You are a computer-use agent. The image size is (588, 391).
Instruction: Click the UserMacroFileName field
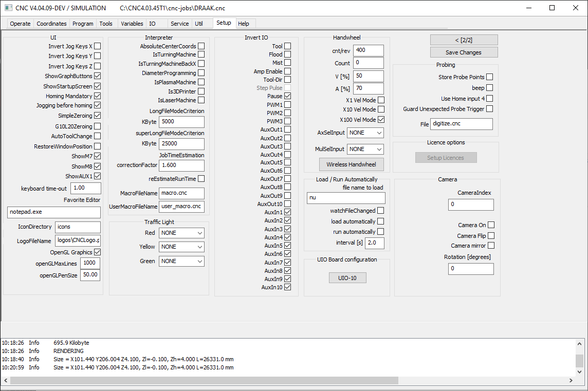181,207
